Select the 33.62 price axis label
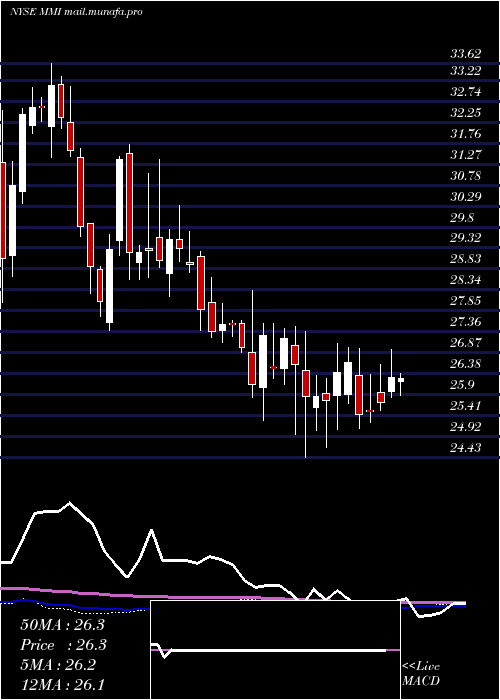 [x=466, y=54]
